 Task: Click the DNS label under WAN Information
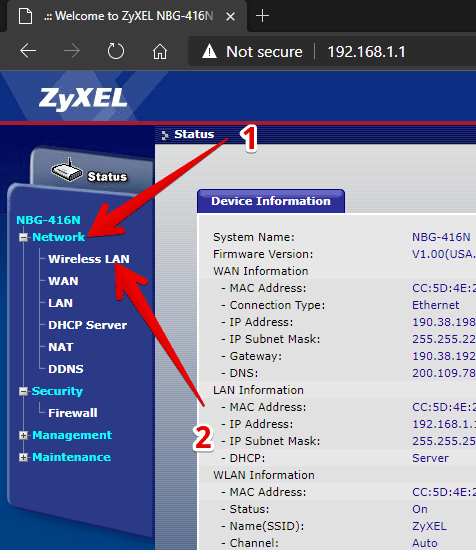pos(243,373)
